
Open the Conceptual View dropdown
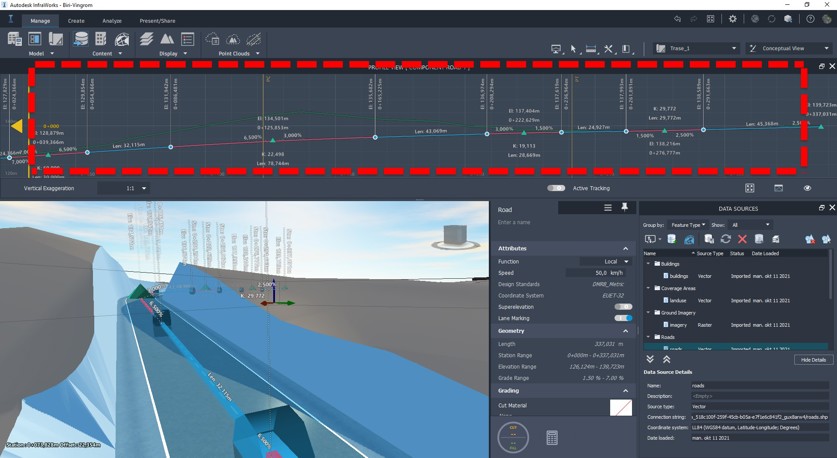coord(788,48)
